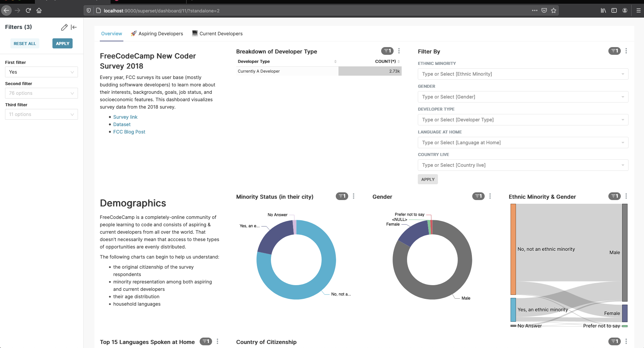Sort table by Developer Type column
The height and width of the screenshot is (348, 644).
(287, 62)
